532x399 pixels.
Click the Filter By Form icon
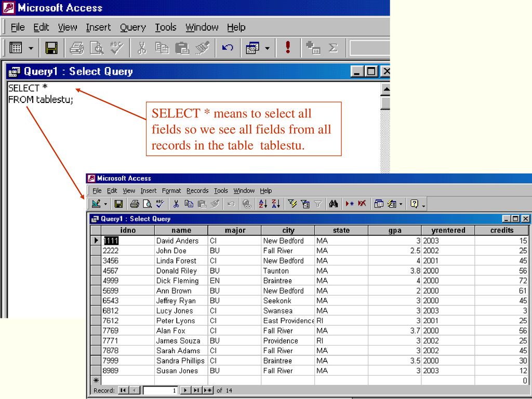click(x=305, y=204)
